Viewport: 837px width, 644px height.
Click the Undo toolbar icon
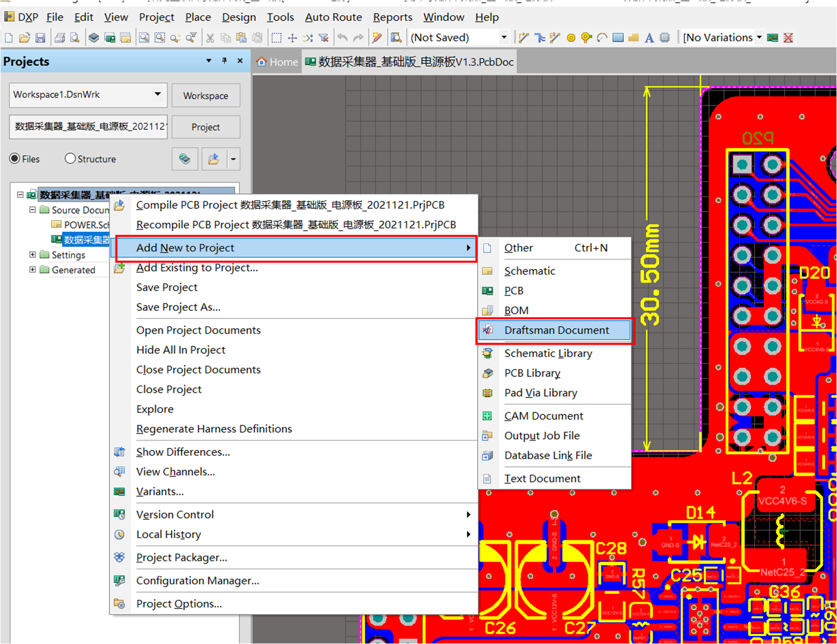tap(342, 37)
